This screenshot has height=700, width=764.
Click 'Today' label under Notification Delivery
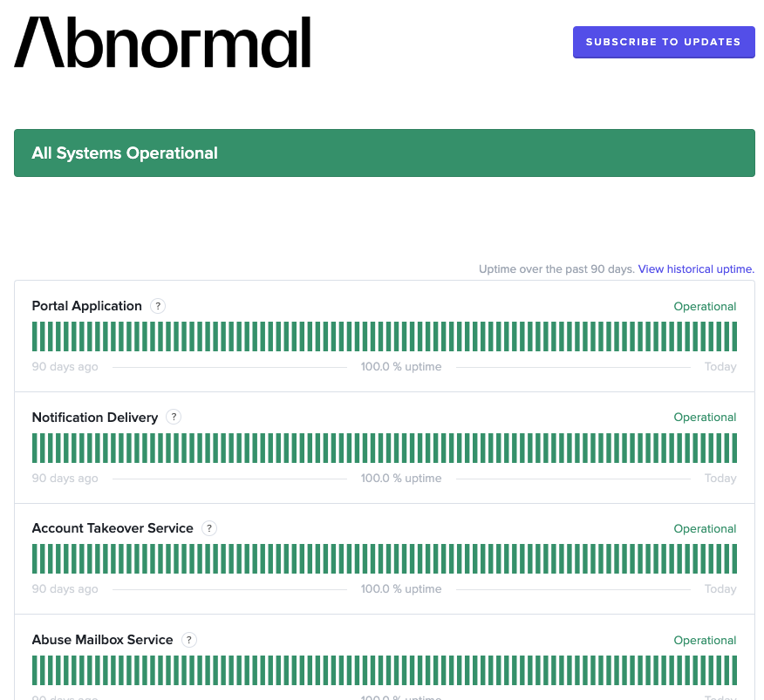click(720, 479)
